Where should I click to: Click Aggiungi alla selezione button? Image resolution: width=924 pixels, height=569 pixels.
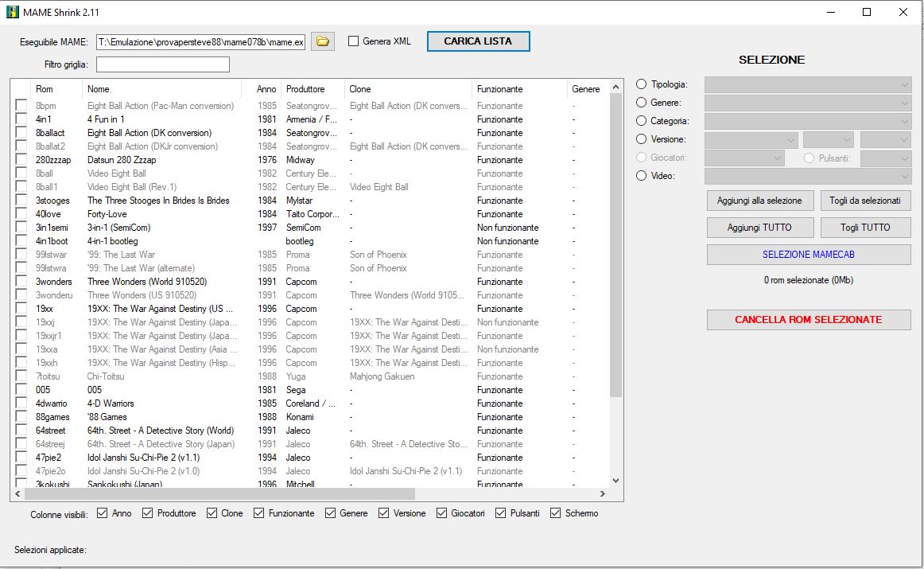(x=759, y=201)
